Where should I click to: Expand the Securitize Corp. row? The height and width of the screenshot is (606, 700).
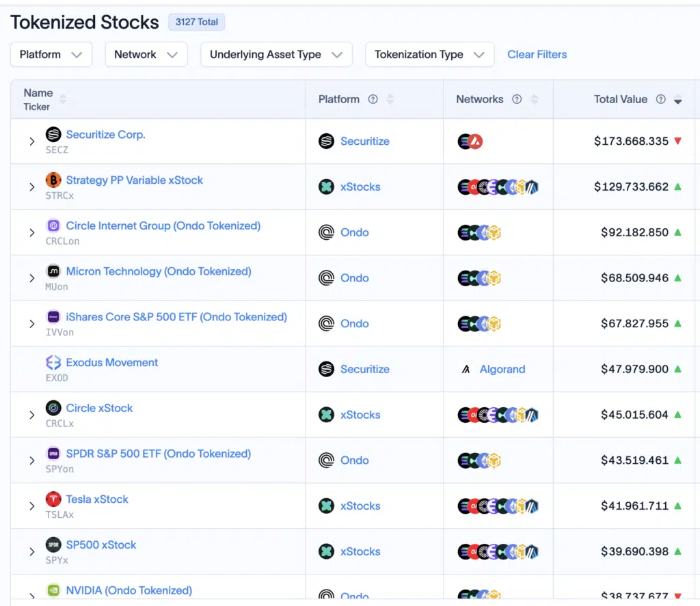click(31, 141)
